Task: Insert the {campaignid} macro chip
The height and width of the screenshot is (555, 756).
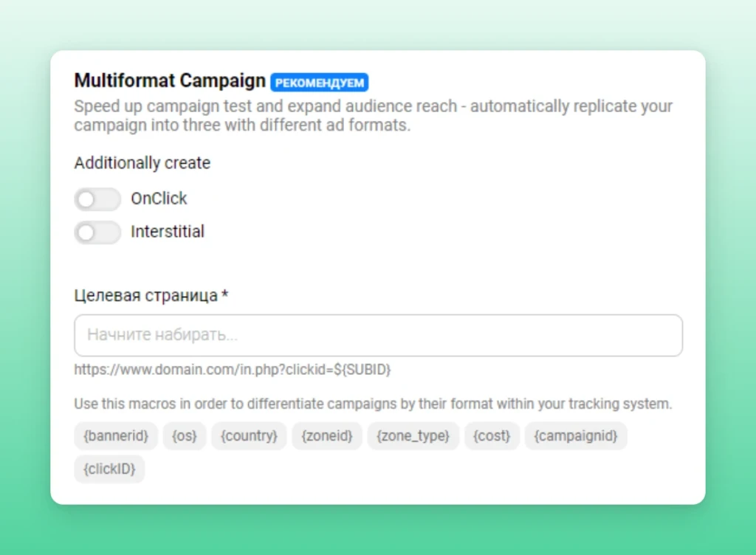Action: click(x=576, y=436)
